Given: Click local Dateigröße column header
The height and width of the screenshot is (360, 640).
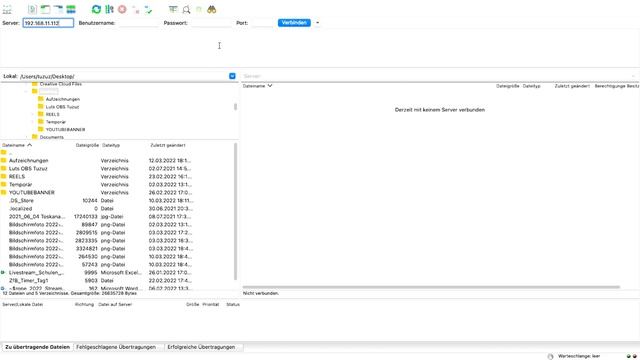Looking at the screenshot, I should [87, 145].
